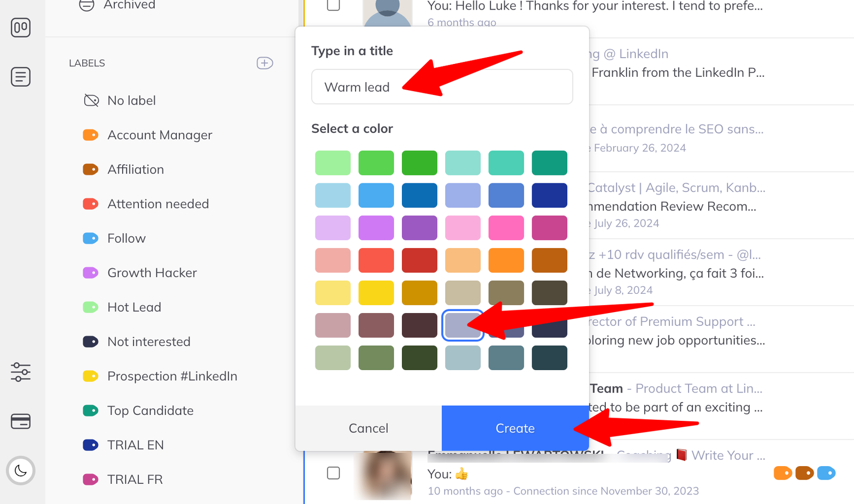Image resolution: width=854 pixels, height=504 pixels.
Task: Pick the orange swatch between peach and brown
Action: click(x=506, y=260)
